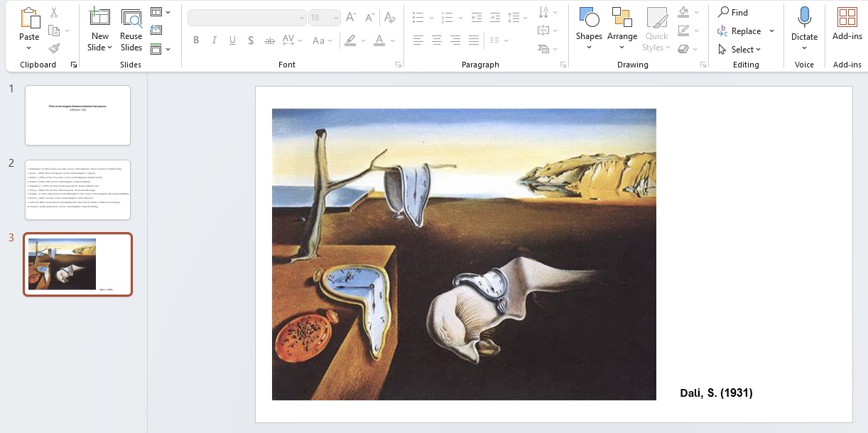This screenshot has width=868, height=433.
Task: Click the Add or Remove Columns icon
Action: [x=495, y=40]
